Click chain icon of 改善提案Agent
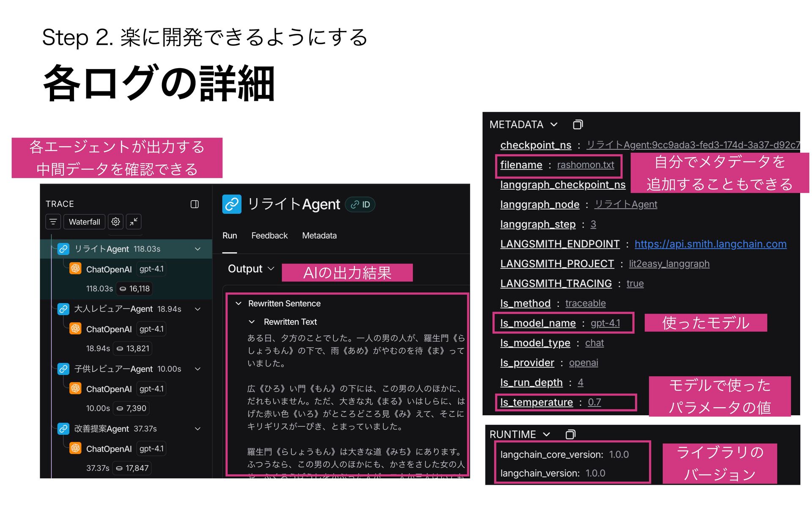Image resolution: width=812 pixels, height=508 pixels. (63, 429)
